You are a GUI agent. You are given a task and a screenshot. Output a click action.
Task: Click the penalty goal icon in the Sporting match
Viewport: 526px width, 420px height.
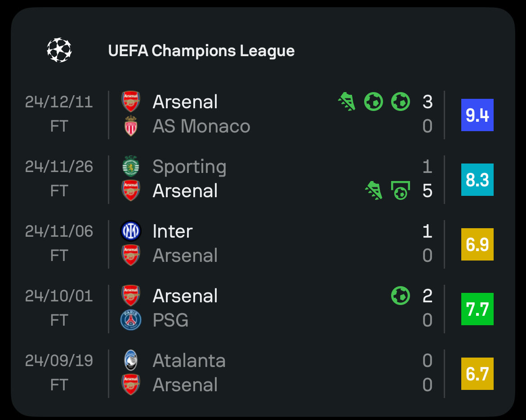coord(401,190)
